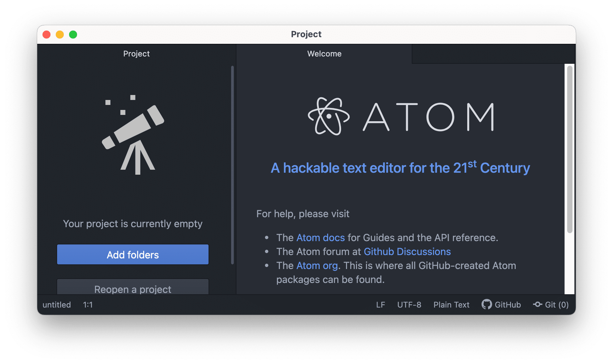Click the Project panel scrollbar

pos(232,166)
